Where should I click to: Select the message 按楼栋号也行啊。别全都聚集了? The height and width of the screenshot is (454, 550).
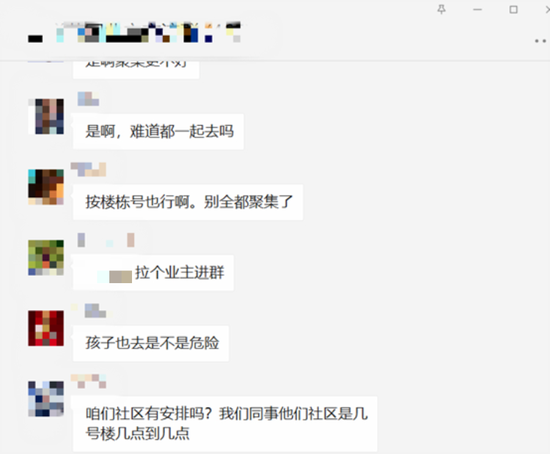click(188, 202)
